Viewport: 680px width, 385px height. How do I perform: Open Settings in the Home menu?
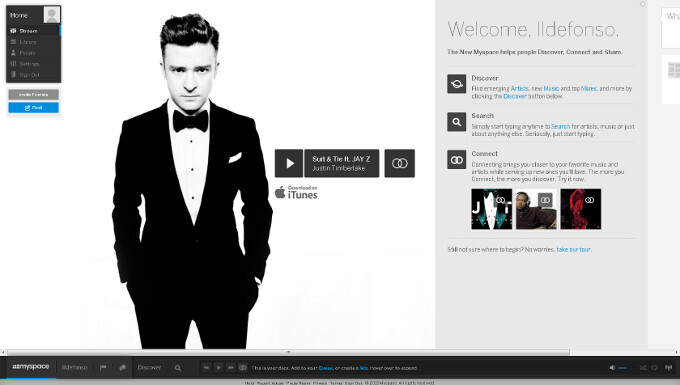pyautogui.click(x=33, y=64)
